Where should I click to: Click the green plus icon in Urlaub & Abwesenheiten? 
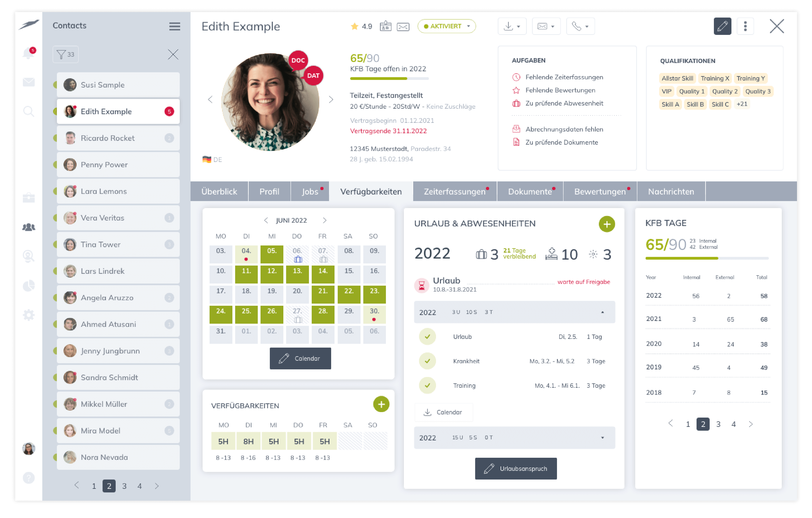(607, 224)
